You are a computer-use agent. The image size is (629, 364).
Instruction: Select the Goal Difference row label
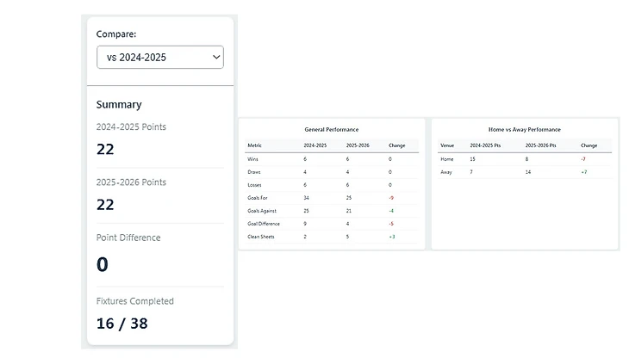(262, 224)
